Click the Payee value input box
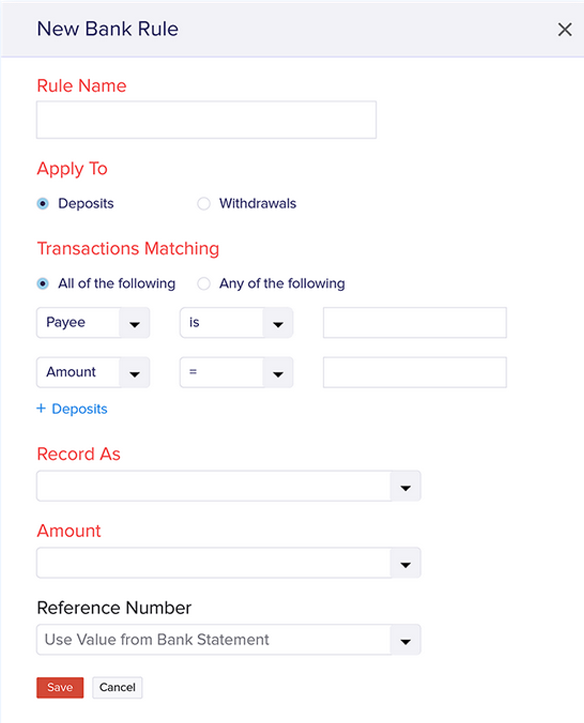This screenshot has width=584, height=723. (x=415, y=323)
